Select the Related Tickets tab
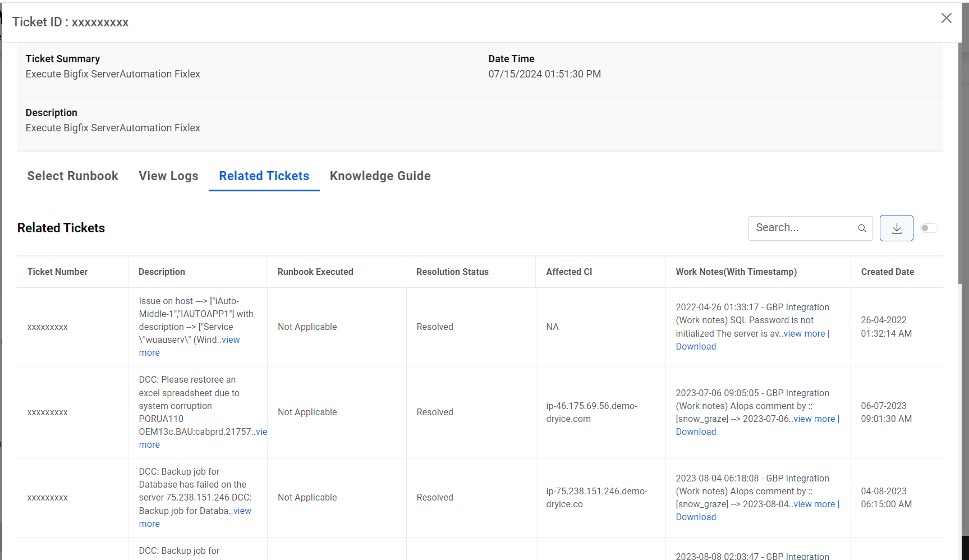969x560 pixels. tap(264, 176)
